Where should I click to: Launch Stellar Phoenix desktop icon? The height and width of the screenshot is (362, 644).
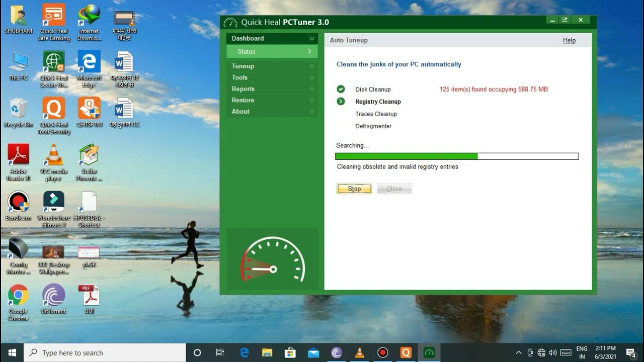[x=89, y=162]
